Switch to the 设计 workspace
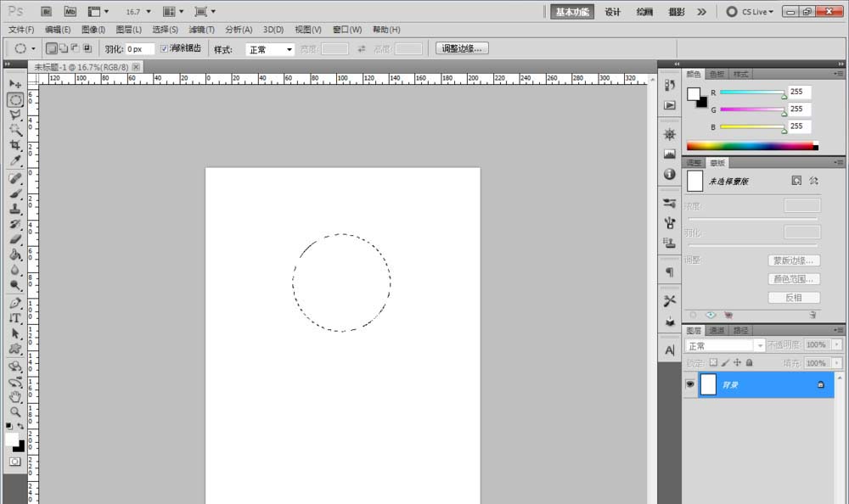The width and height of the screenshot is (849, 504). (612, 12)
